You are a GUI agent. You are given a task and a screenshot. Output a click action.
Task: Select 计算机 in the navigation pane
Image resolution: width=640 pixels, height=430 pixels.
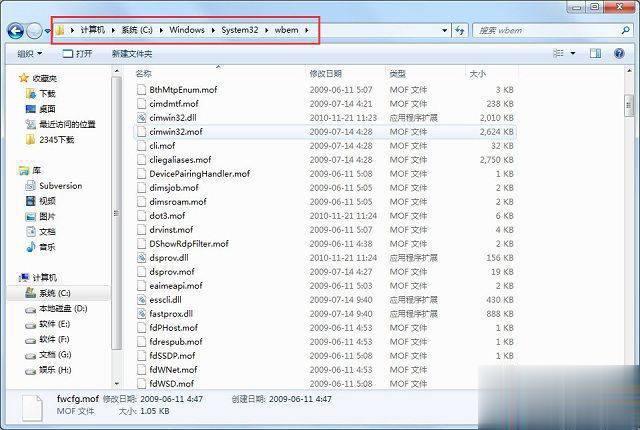pyautogui.click(x=38, y=277)
